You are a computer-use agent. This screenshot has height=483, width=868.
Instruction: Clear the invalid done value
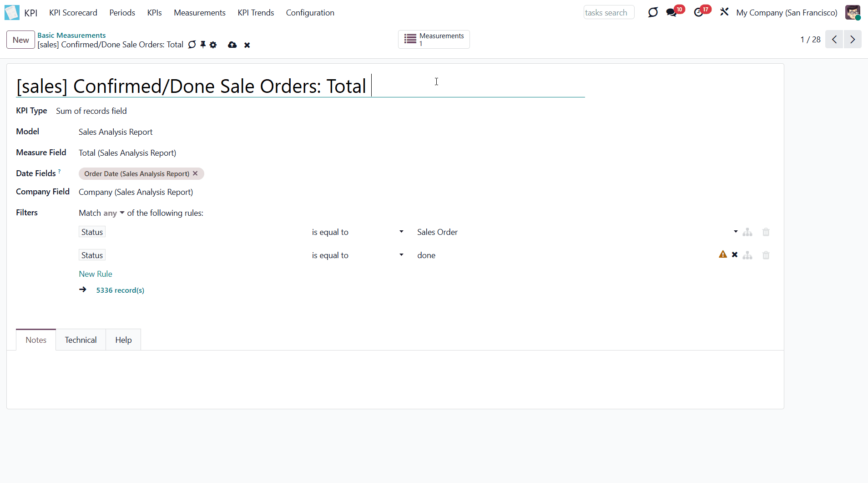tap(734, 255)
